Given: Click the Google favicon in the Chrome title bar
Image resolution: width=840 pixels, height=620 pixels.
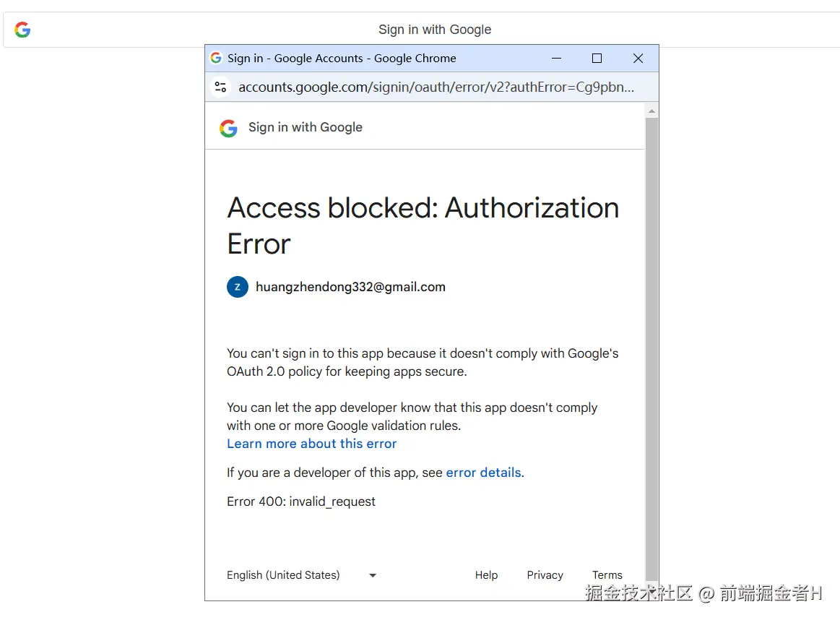Looking at the screenshot, I should pyautogui.click(x=216, y=58).
